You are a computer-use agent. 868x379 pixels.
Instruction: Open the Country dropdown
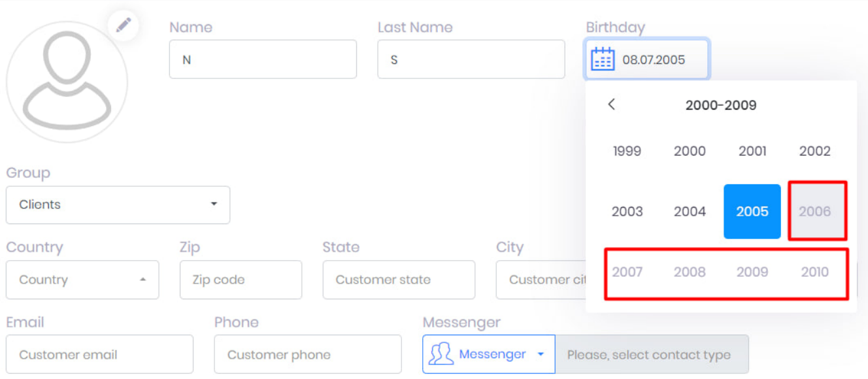pos(82,280)
